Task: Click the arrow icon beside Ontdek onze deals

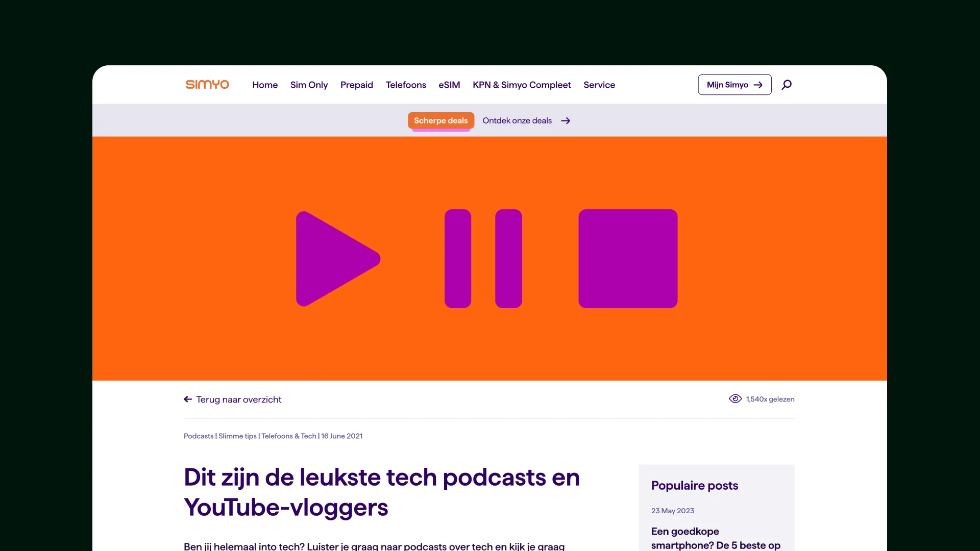Action: (x=566, y=120)
